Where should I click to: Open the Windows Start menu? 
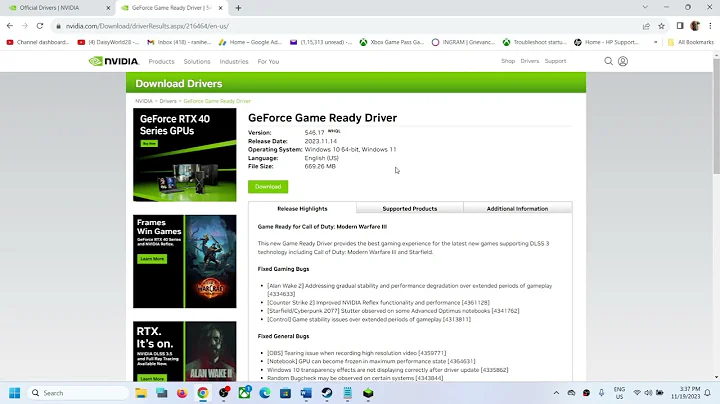tap(15, 393)
